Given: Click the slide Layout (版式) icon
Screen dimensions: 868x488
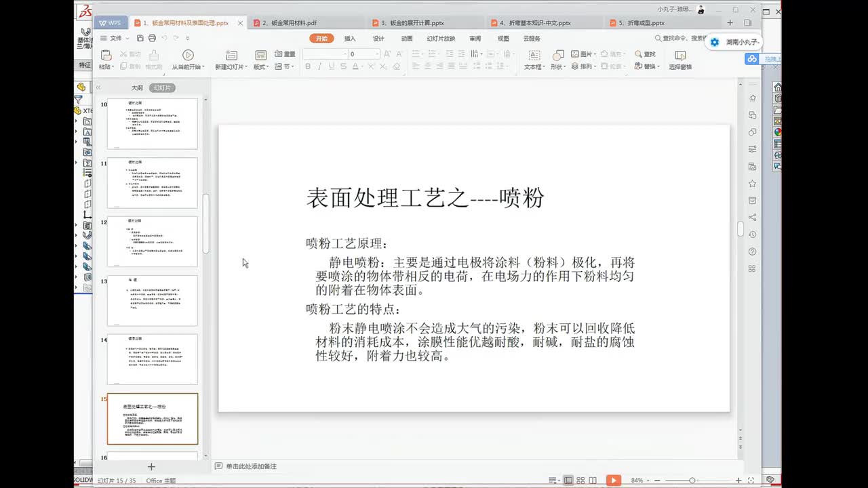Looking at the screenshot, I should point(261,55).
